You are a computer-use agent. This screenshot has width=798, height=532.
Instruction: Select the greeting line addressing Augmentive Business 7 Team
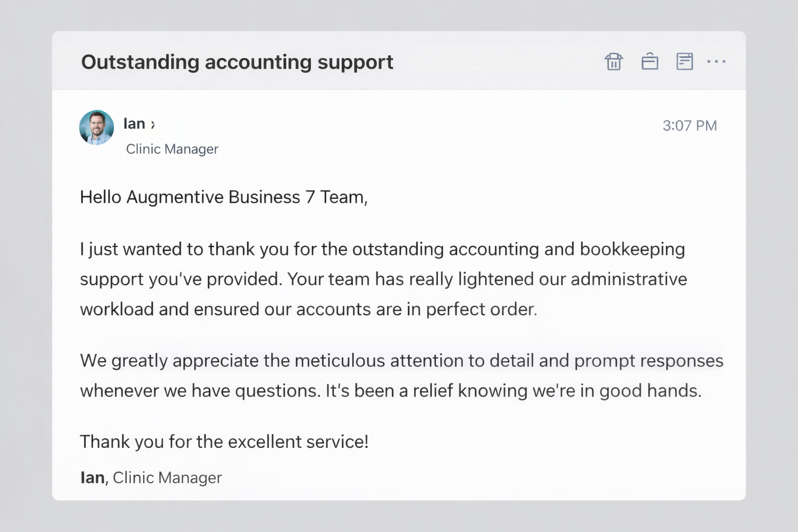tap(223, 197)
